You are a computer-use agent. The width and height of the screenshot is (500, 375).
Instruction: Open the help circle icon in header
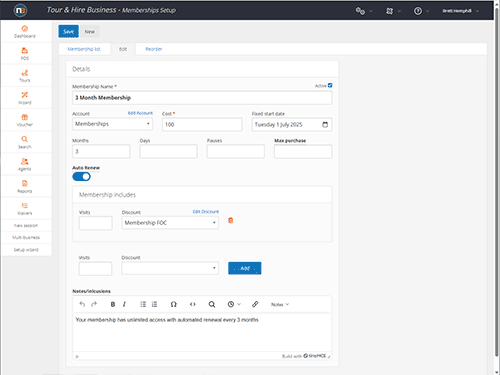(x=418, y=11)
